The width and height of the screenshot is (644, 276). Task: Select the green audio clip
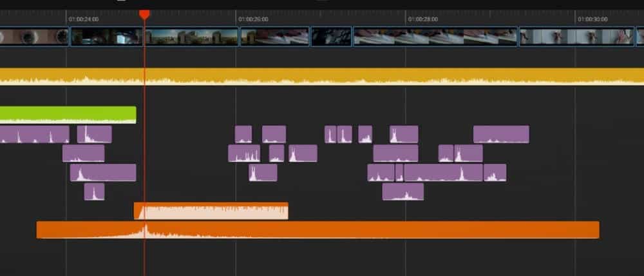(x=68, y=115)
